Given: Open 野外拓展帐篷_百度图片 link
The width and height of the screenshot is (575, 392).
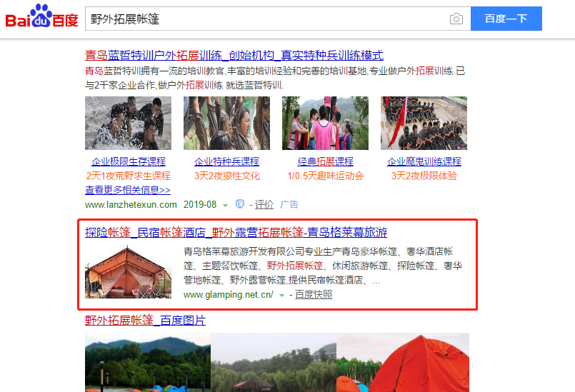Looking at the screenshot, I should tap(145, 320).
